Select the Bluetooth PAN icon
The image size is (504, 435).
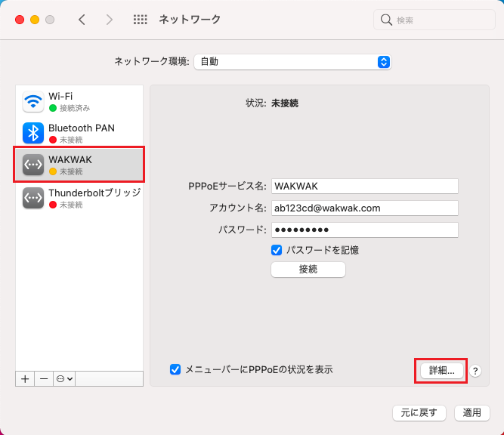click(33, 133)
